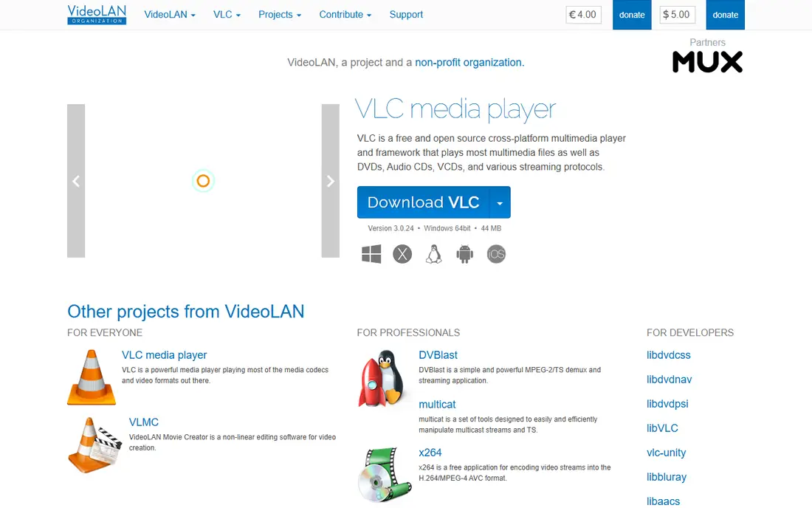Click the x264 film reel disc icon
Viewport: 812px width, 508px height.
pyautogui.click(x=385, y=475)
